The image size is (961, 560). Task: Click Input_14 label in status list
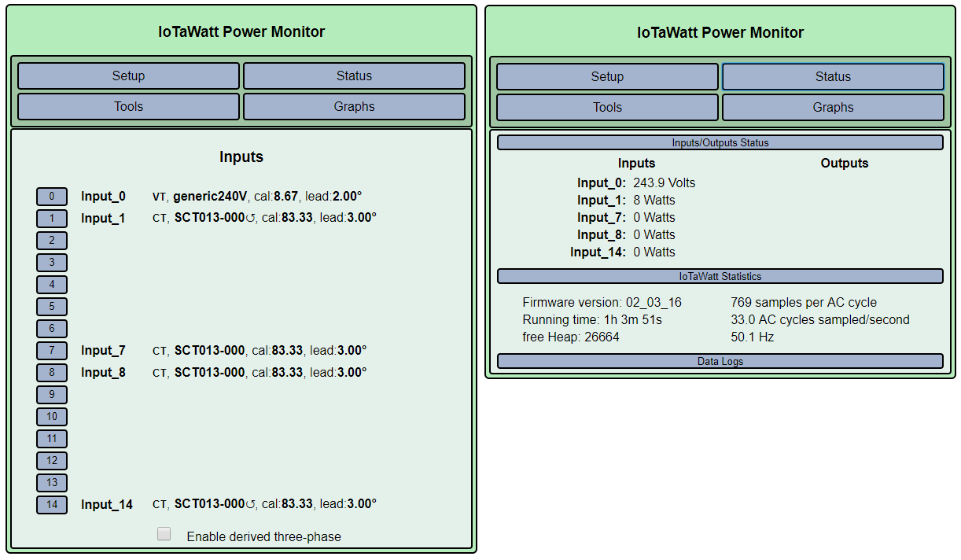coord(598,252)
